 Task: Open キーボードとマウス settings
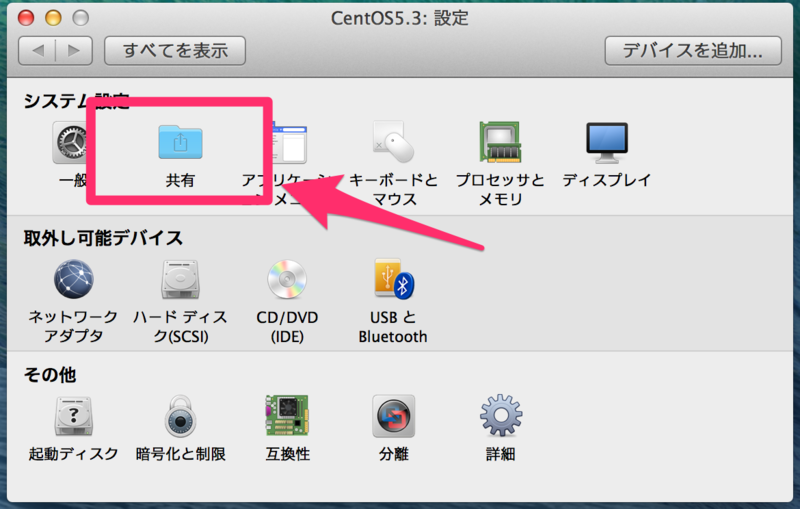click(393, 142)
